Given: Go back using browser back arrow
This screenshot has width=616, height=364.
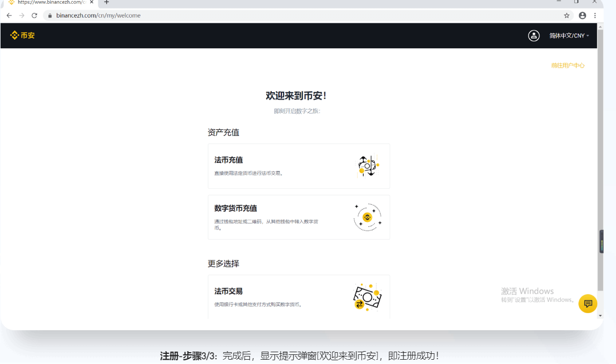Looking at the screenshot, I should [x=9, y=16].
